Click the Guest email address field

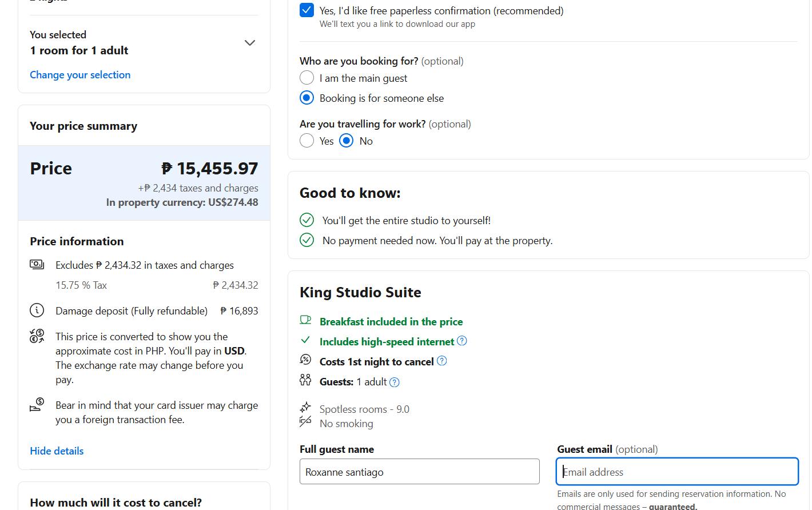(x=677, y=472)
